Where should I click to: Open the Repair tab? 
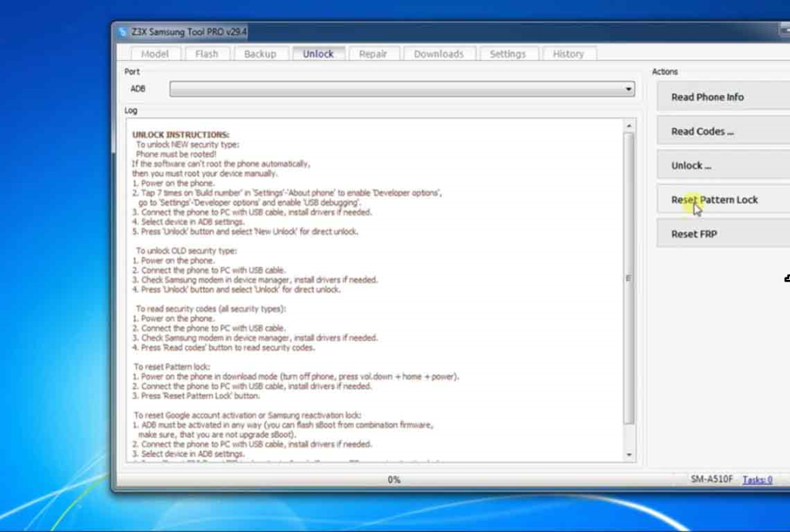click(x=373, y=54)
